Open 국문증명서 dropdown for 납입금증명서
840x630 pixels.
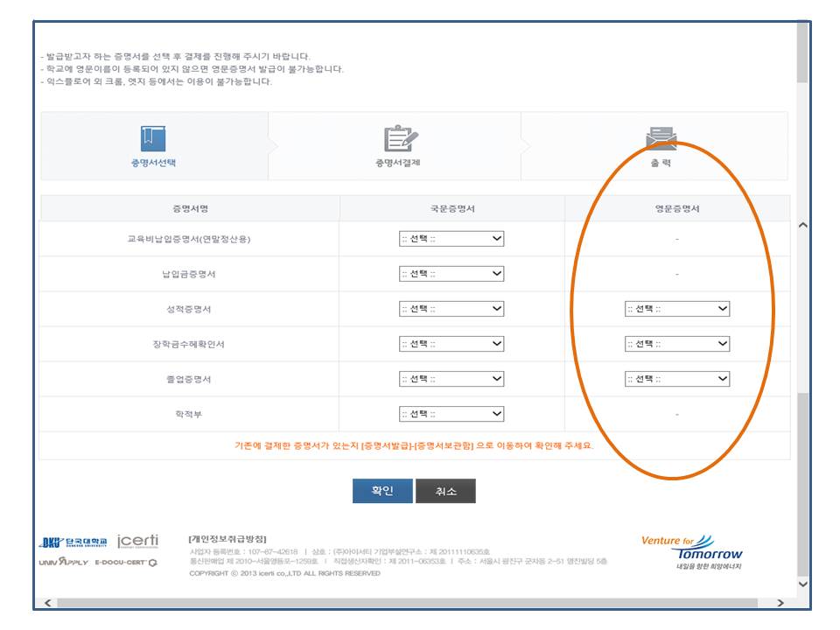click(451, 274)
